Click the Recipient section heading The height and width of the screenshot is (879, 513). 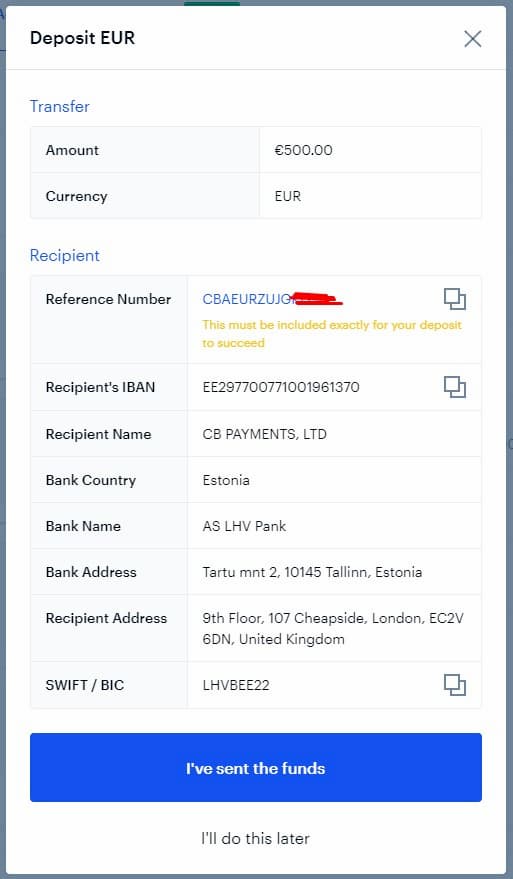(64, 256)
